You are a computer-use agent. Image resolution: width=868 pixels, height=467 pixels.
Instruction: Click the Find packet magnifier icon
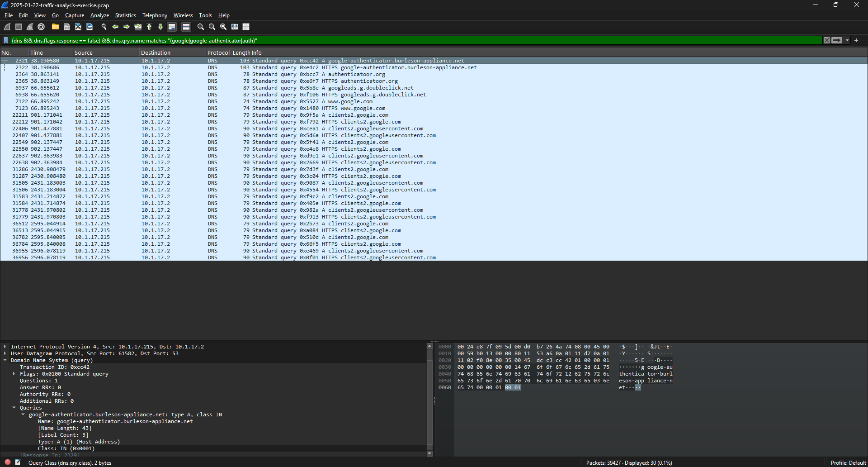point(104,27)
